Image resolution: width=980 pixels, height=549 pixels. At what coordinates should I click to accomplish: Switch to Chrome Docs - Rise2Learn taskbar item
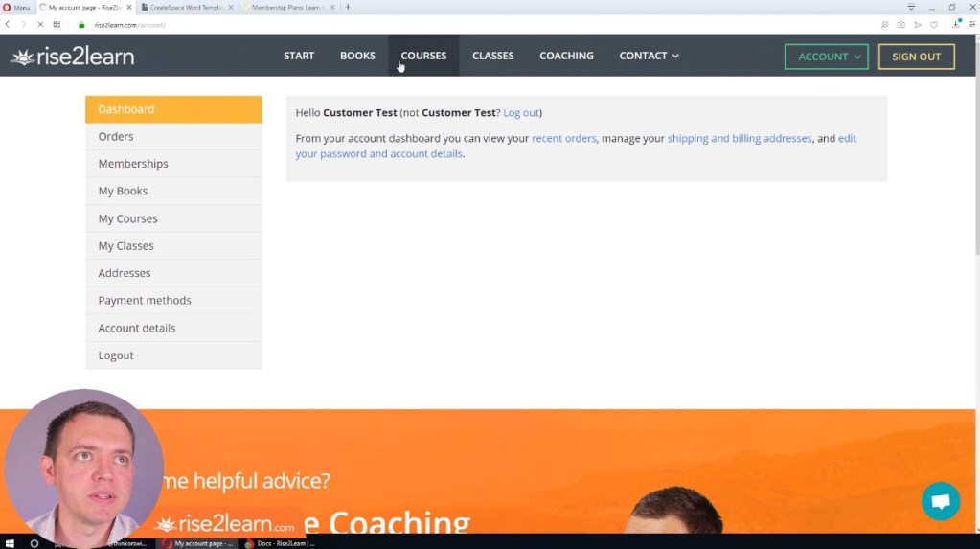click(280, 543)
